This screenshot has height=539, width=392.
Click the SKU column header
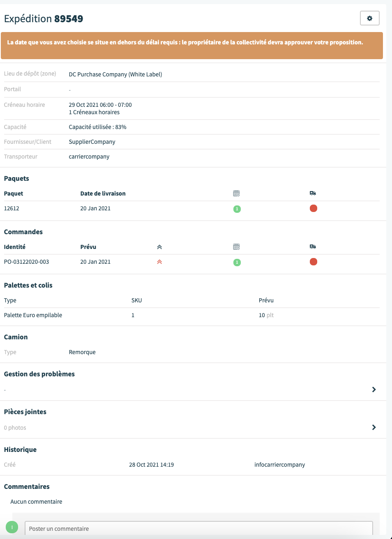(136, 300)
